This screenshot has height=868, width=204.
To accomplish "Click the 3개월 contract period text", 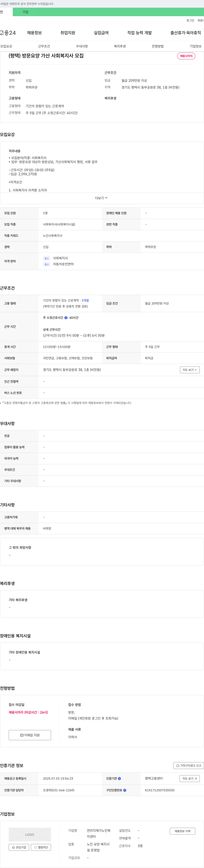I will (x=85, y=300).
